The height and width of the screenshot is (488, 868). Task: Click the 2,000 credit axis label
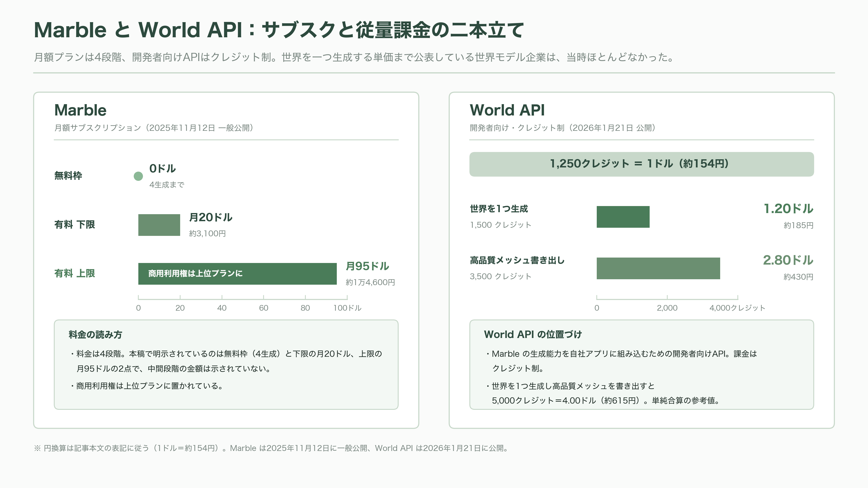point(667,308)
